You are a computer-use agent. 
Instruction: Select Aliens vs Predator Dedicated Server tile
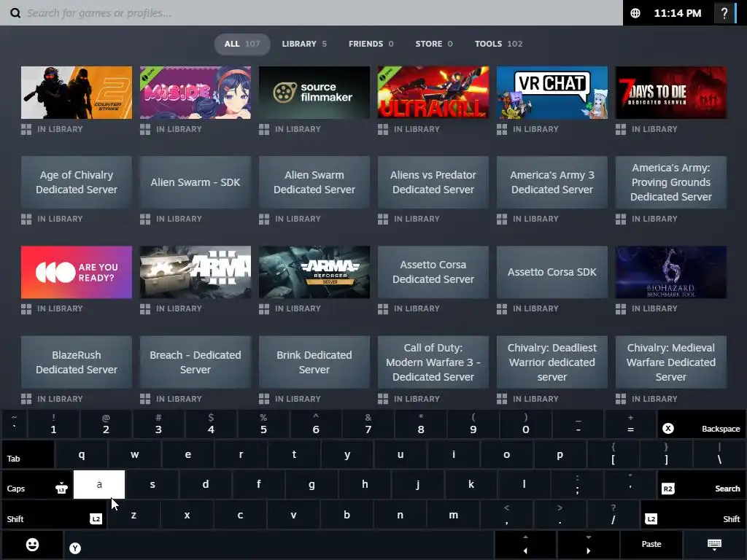(x=433, y=182)
